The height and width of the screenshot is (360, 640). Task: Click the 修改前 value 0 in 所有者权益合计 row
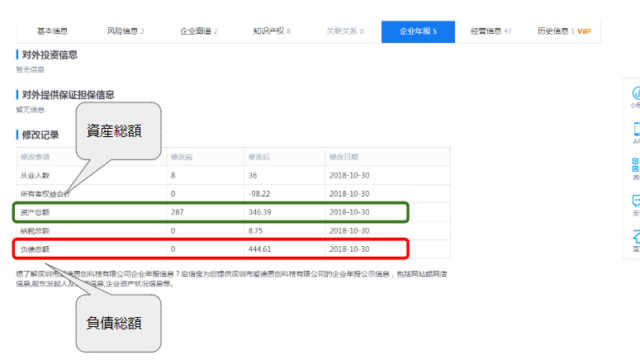click(173, 194)
